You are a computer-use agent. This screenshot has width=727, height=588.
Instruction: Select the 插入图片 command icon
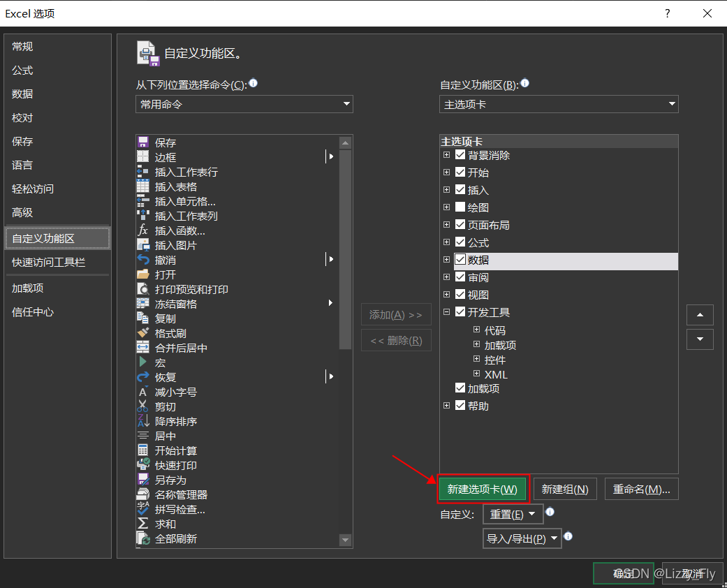click(x=145, y=244)
